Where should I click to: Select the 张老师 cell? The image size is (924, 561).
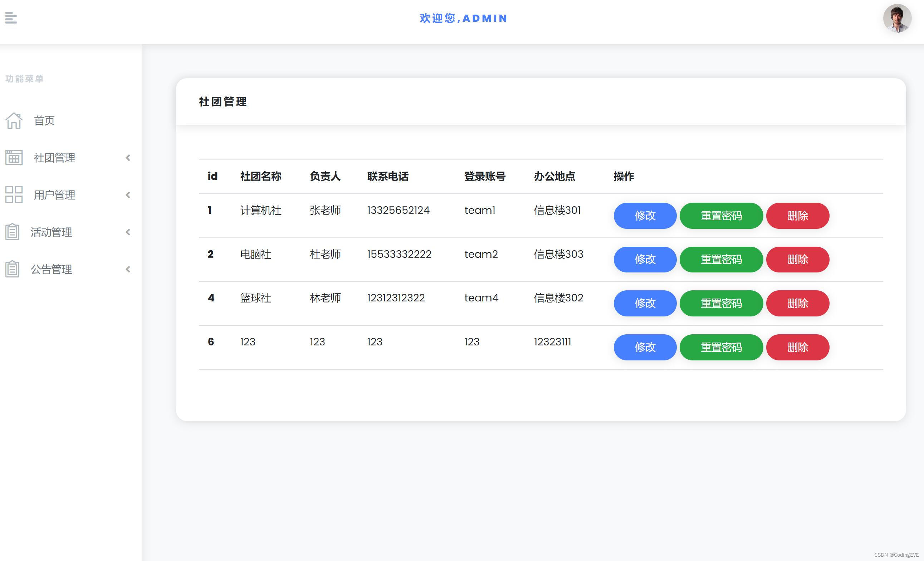pyautogui.click(x=325, y=210)
